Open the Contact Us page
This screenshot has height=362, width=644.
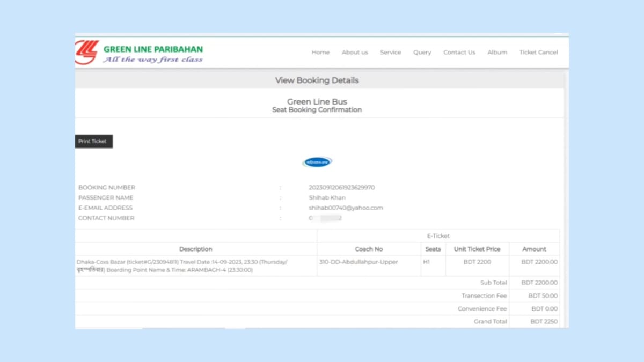459,53
